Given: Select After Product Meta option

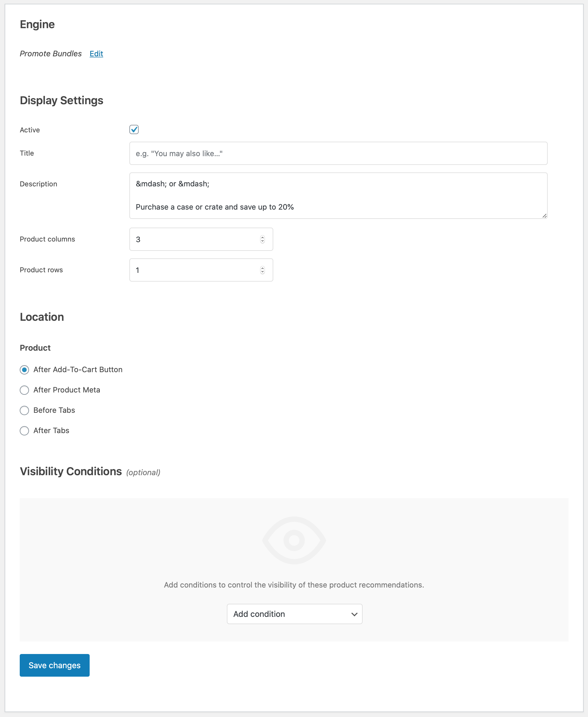Looking at the screenshot, I should coord(24,390).
